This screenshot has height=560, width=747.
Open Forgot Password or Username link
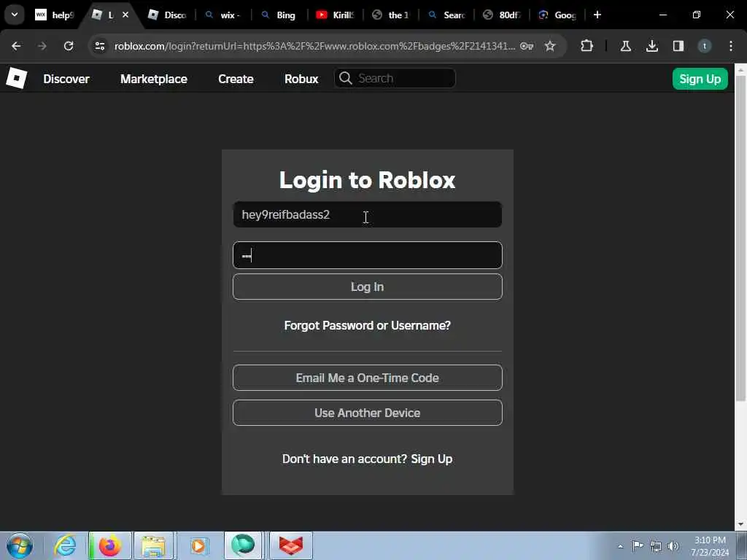tap(368, 325)
